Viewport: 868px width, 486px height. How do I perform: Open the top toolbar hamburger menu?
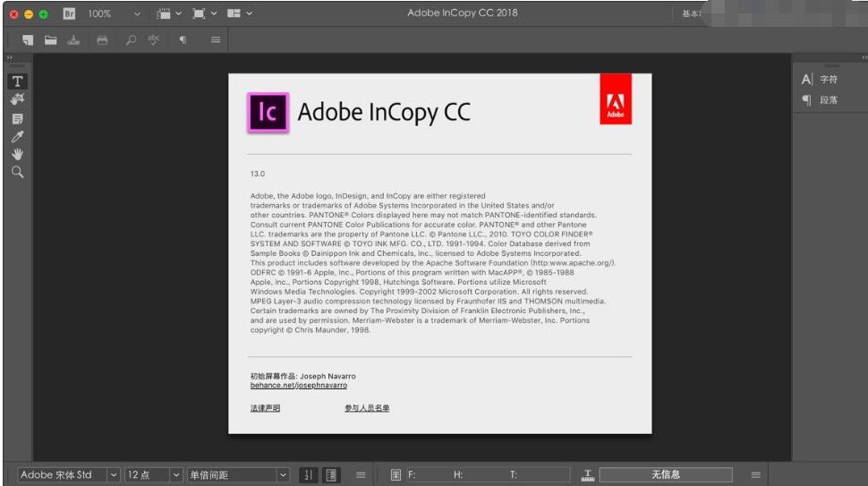(x=216, y=40)
